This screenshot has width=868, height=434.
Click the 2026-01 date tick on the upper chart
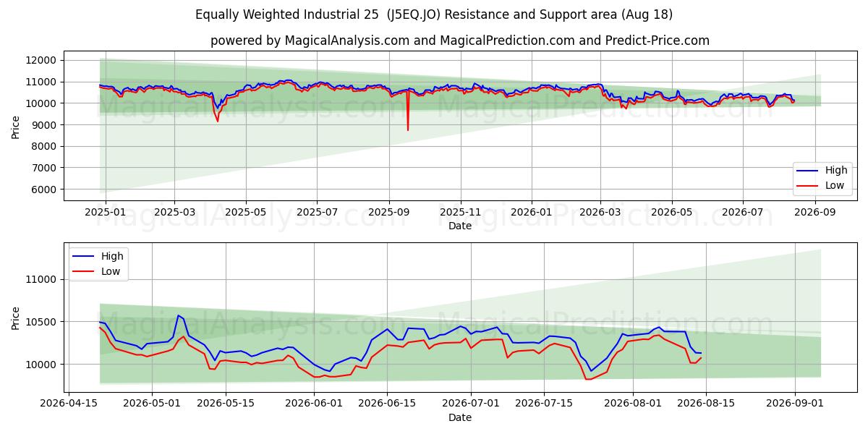(x=532, y=213)
